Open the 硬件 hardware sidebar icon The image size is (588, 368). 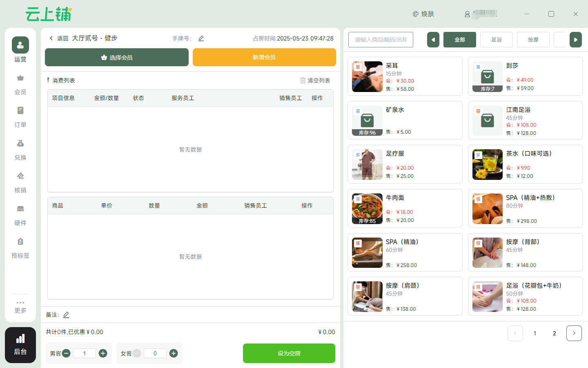(20, 215)
